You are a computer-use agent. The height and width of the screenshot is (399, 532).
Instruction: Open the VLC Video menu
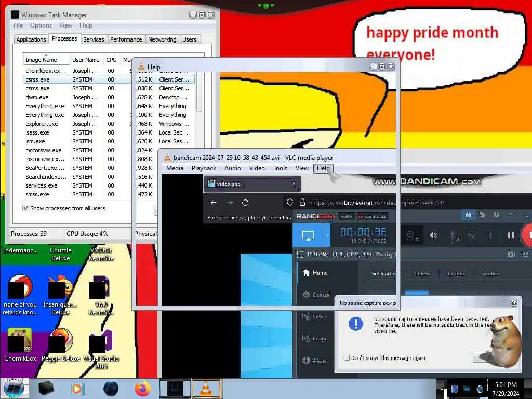(257, 168)
